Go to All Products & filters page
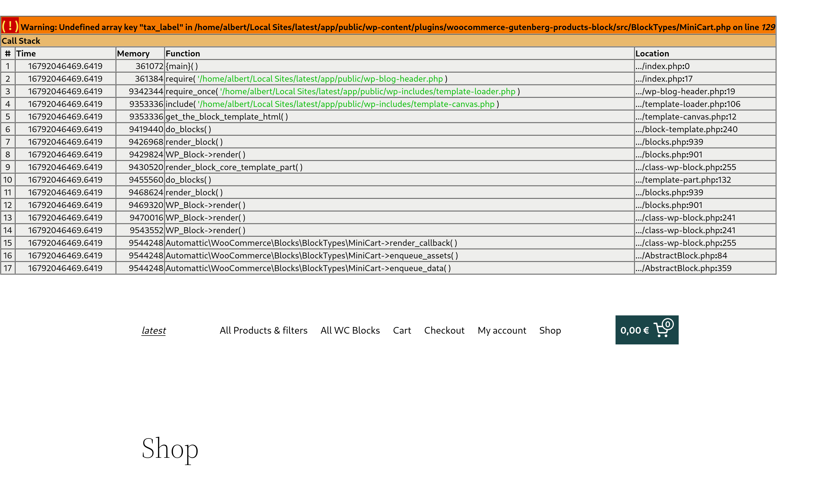The width and height of the screenshot is (820, 504). (263, 330)
